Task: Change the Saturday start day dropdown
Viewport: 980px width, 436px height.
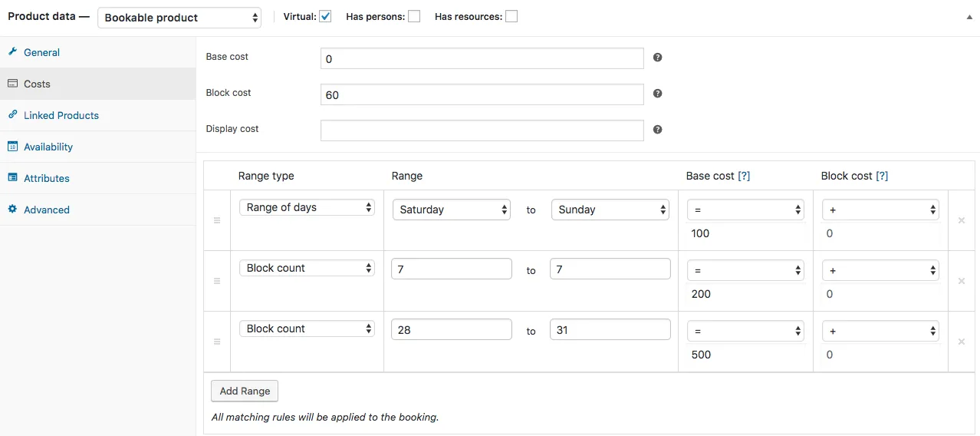Action: pyautogui.click(x=451, y=210)
